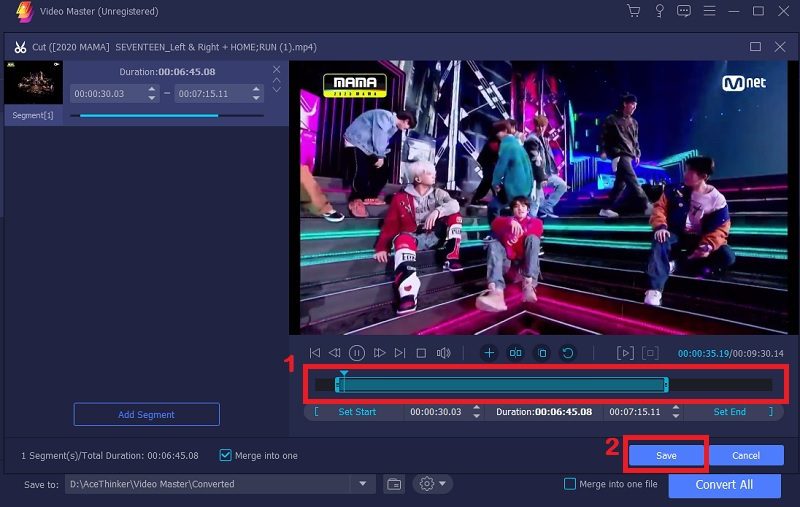Click the Set End button

pyautogui.click(x=729, y=412)
